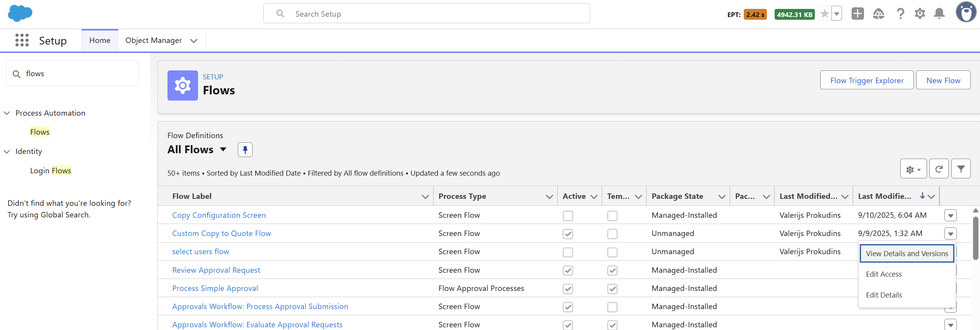Open row actions for Copy Configuration Screen
This screenshot has width=980, height=330.
(951, 215)
